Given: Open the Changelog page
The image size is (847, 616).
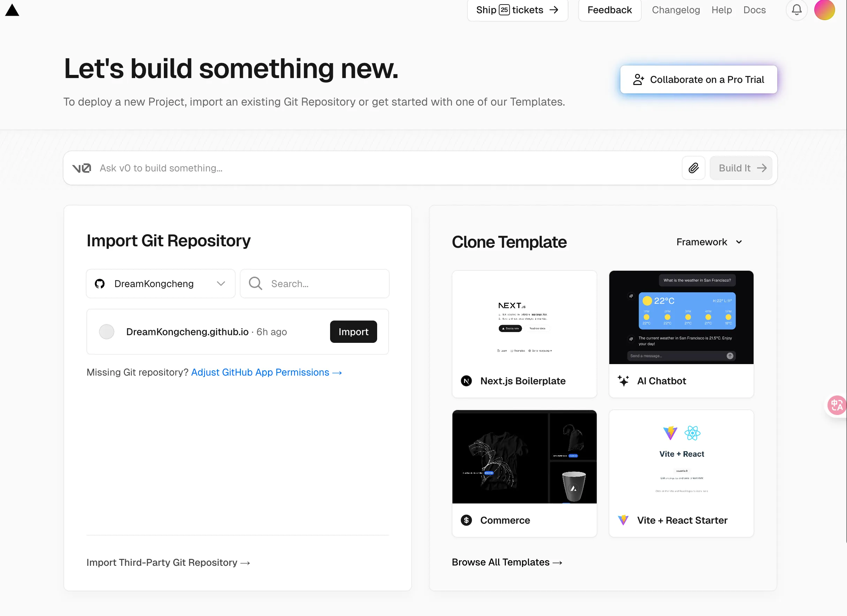Looking at the screenshot, I should tap(676, 10).
